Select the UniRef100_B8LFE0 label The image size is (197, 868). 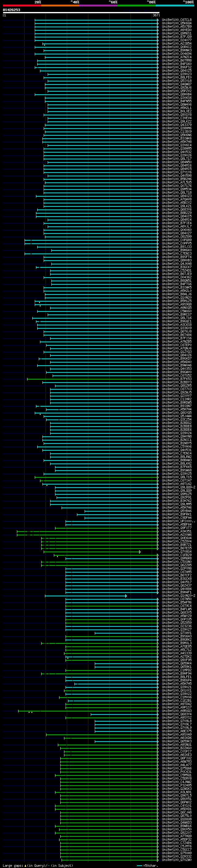(177, 78)
